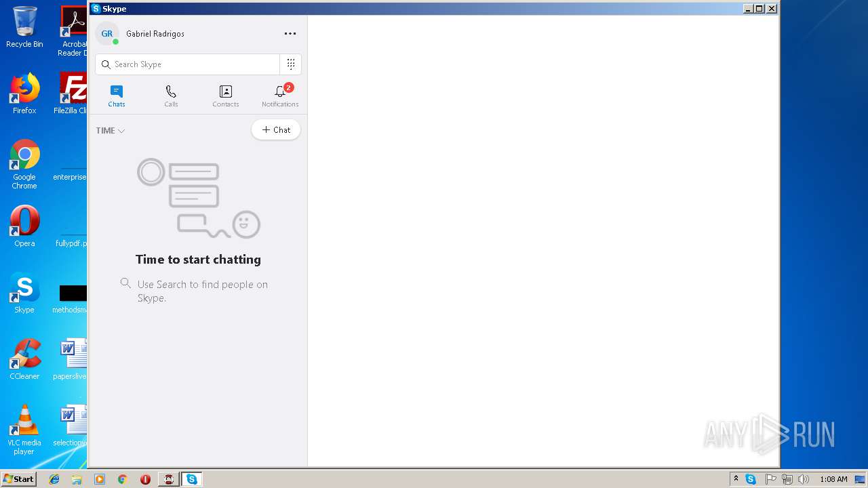Expand the TIME sort dropdown
Image resolution: width=868 pixels, height=488 pixels.
click(x=111, y=131)
